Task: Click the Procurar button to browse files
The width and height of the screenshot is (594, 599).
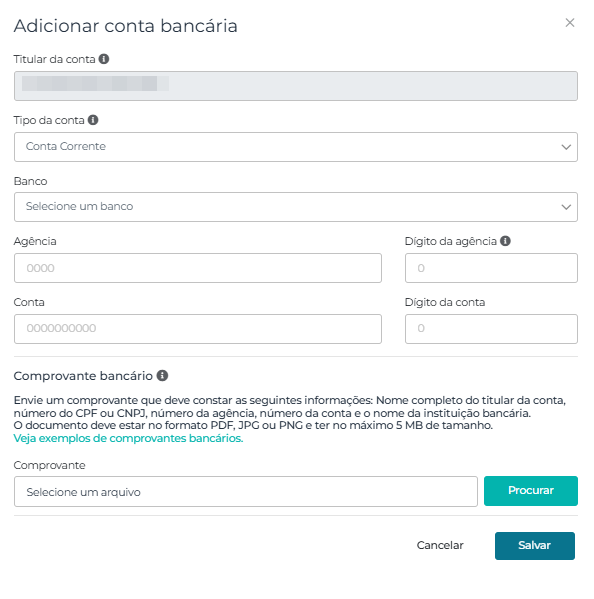Action: [x=531, y=491]
